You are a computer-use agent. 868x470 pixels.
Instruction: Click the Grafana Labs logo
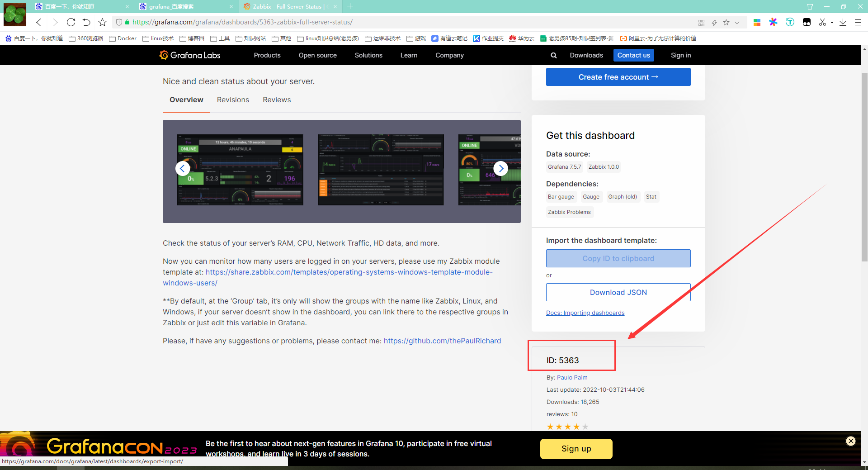[190, 55]
